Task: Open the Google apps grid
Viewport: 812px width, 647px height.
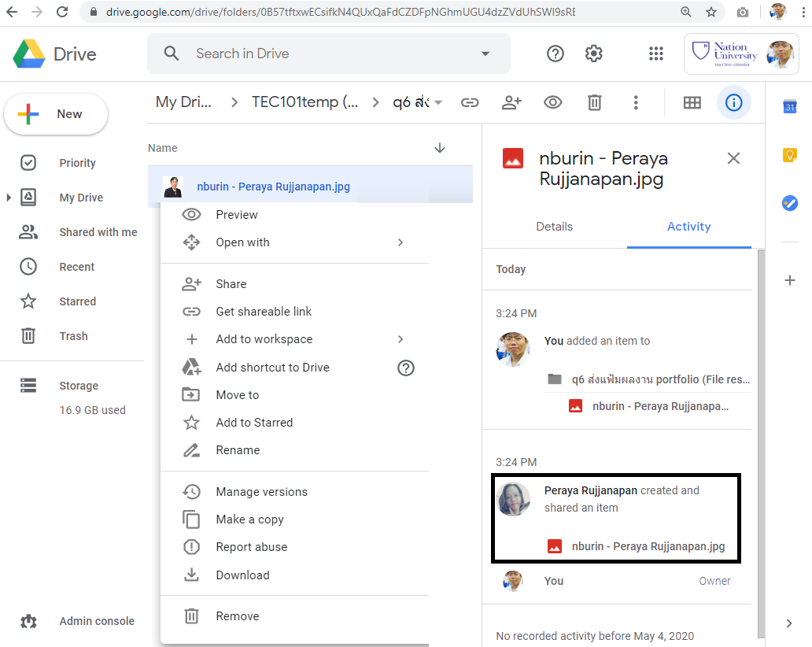Action: click(655, 54)
